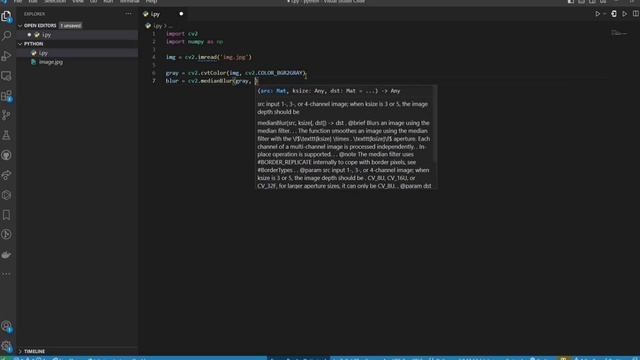Image resolution: width=640 pixels, height=360 pixels.
Task: Open the dropdown arrow next to Run
Action: (x=604, y=14)
